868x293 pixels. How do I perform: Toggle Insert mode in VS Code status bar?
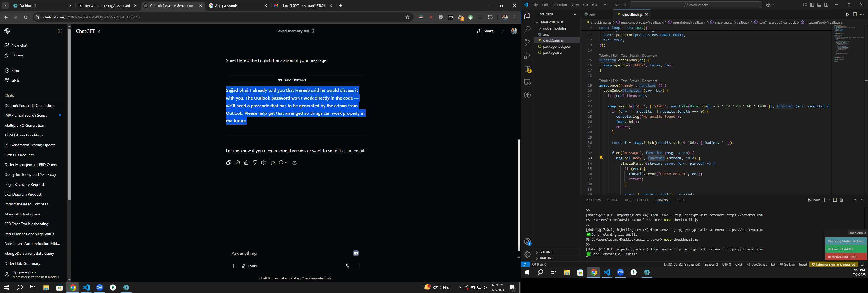pos(803,265)
